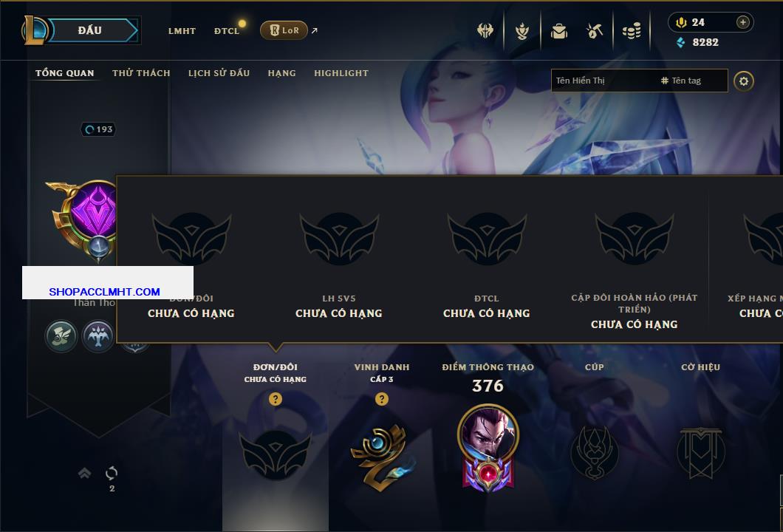Image resolution: width=783 pixels, height=532 pixels.
Task: Click the Tên Hiển Thị search field
Action: 604,81
